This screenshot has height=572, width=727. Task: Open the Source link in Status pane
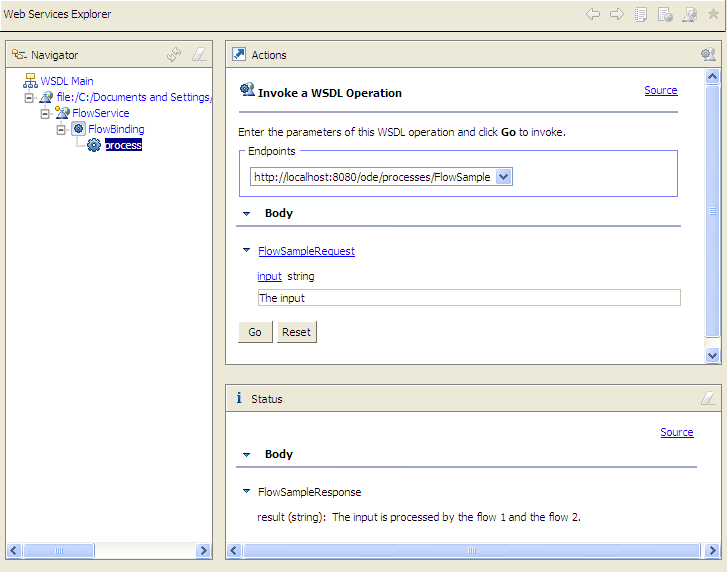click(x=676, y=432)
